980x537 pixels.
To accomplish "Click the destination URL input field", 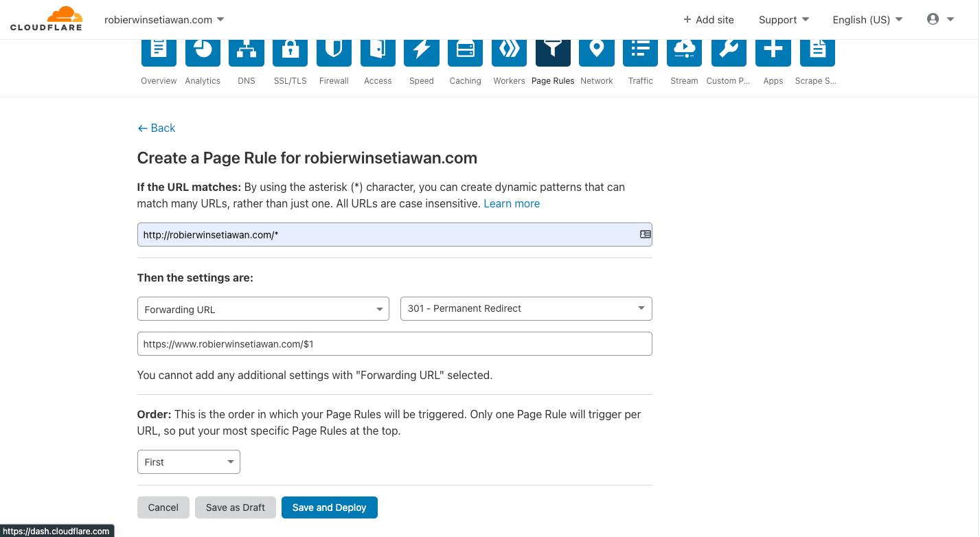I will pos(395,344).
